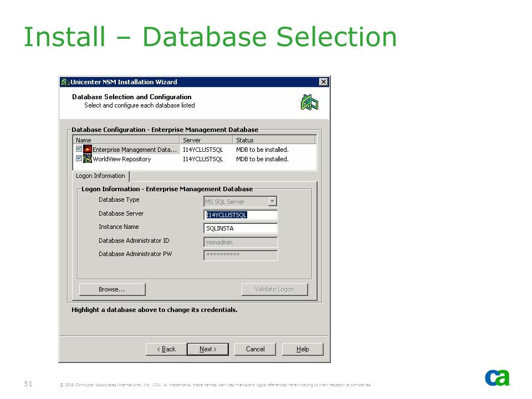Click the Browse... button
The height and width of the screenshot is (399, 532).
coord(112,289)
